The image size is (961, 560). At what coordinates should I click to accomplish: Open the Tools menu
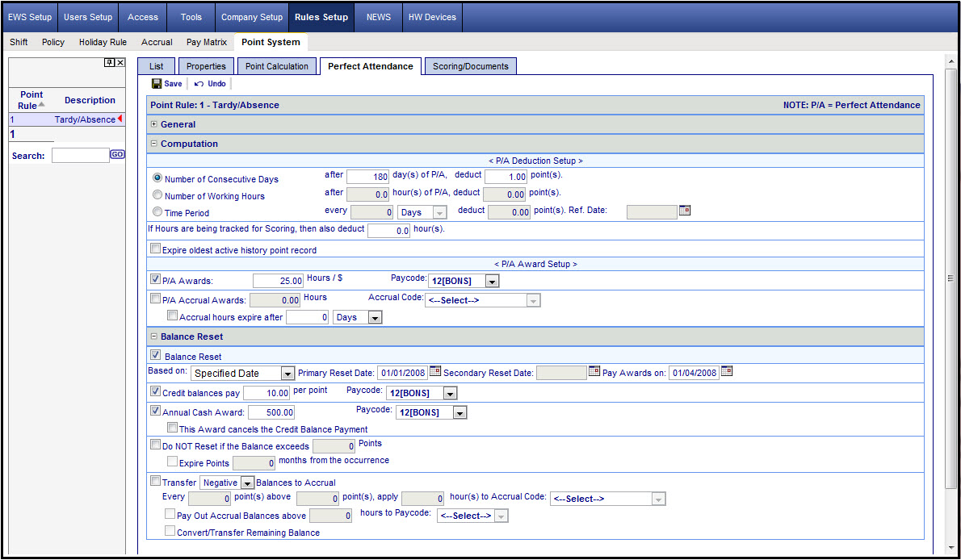pyautogui.click(x=191, y=17)
